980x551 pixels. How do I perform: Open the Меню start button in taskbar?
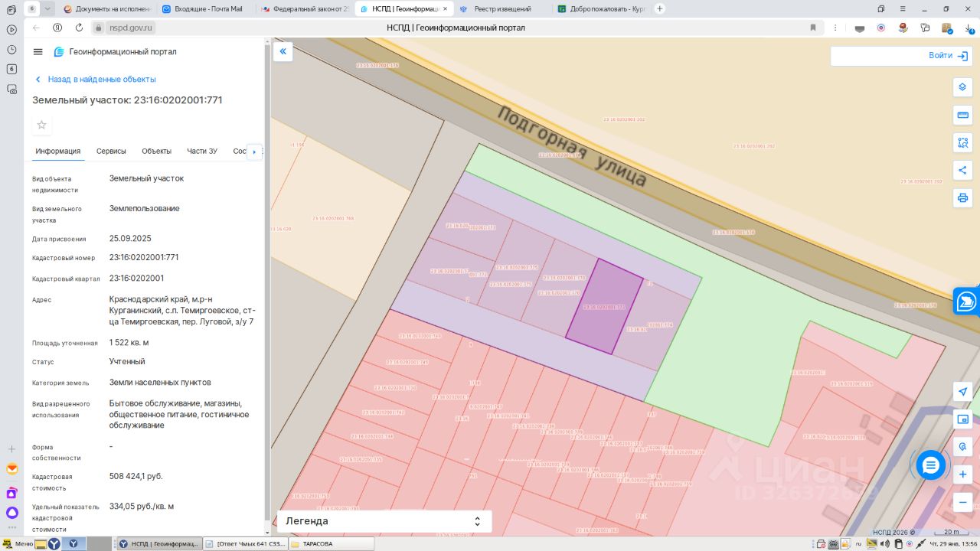pos(18,544)
